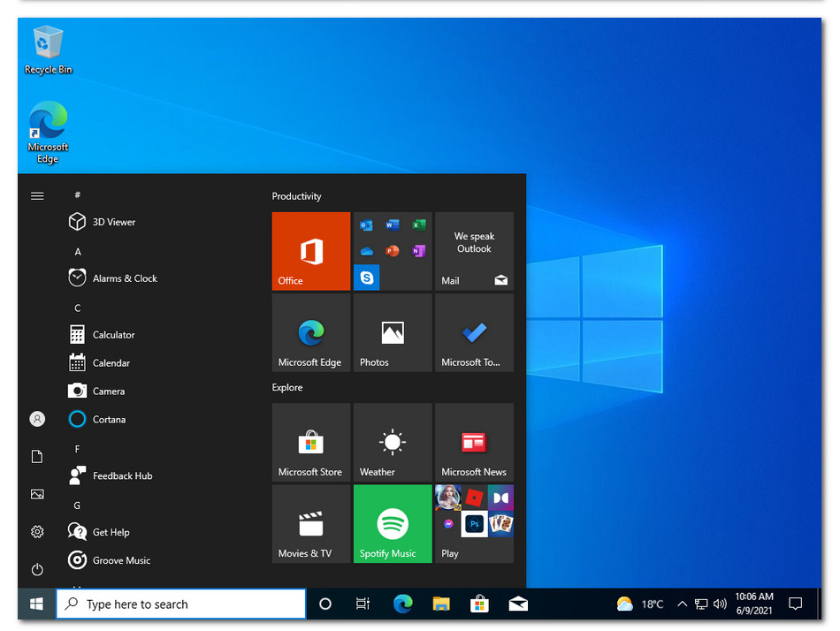Open clock showing 10:06 AM

[754, 604]
